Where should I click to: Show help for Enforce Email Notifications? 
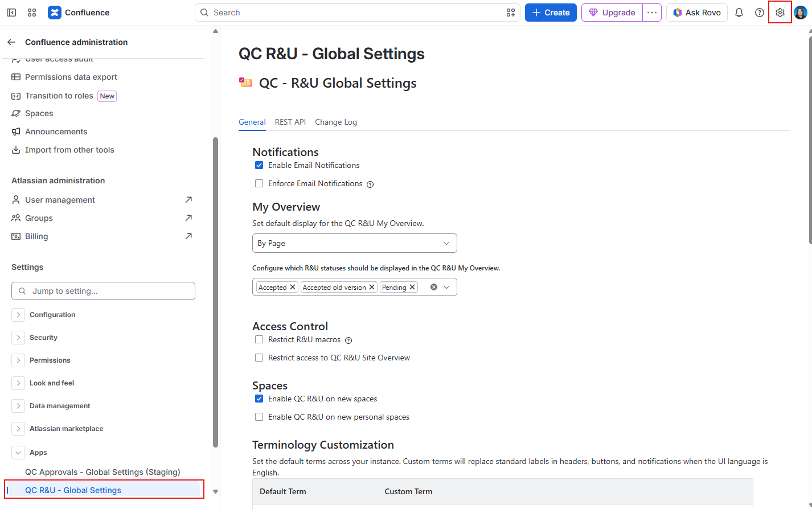(370, 184)
